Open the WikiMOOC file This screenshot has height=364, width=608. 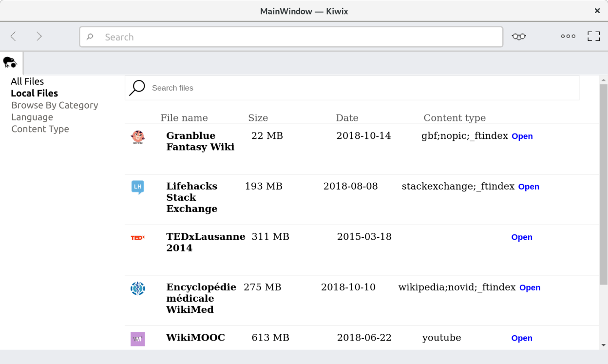[522, 338]
